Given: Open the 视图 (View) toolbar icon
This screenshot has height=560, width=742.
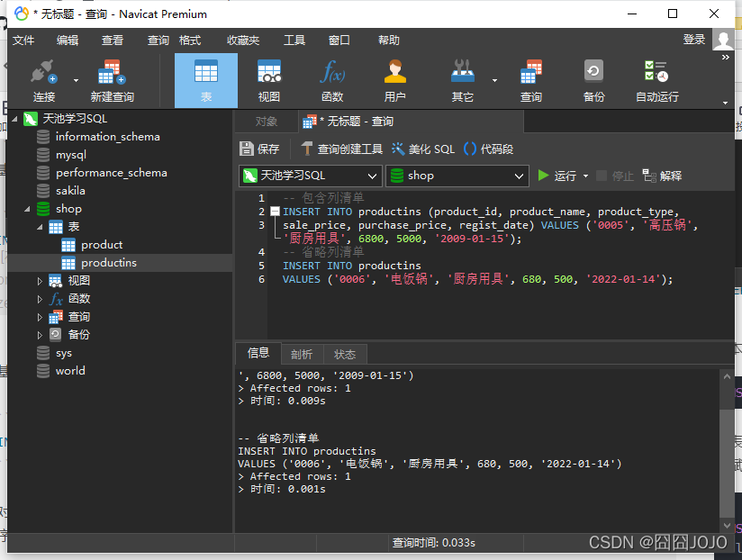Looking at the screenshot, I should pos(268,80).
